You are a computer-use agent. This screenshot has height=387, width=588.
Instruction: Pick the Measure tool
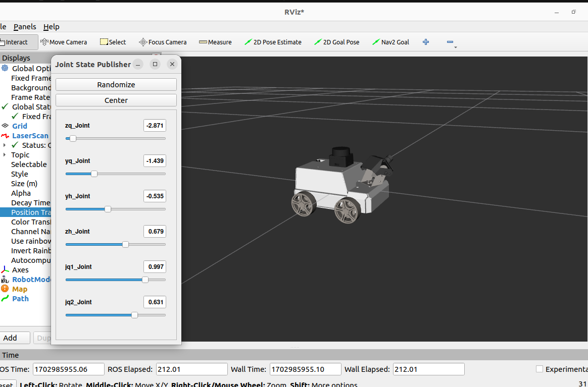(x=215, y=42)
